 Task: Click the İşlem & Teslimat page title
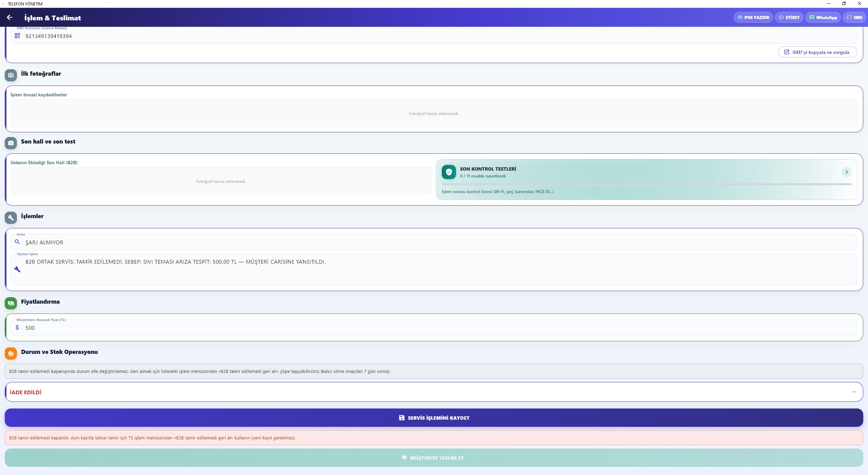(x=53, y=18)
